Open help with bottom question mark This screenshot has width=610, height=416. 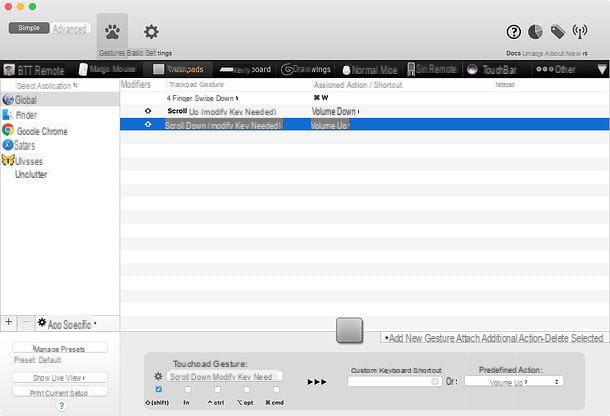[61, 406]
